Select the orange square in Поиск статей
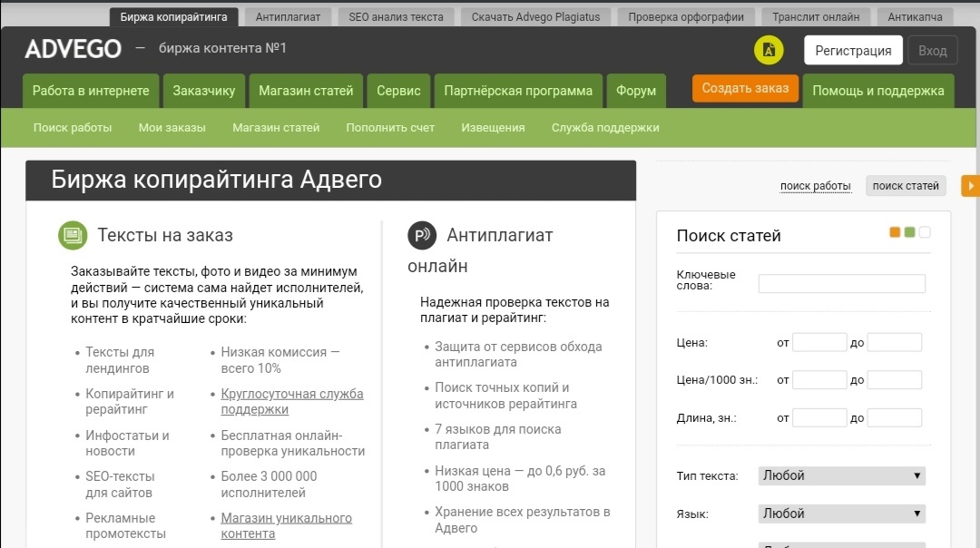This screenshot has width=980, height=548. (x=895, y=232)
